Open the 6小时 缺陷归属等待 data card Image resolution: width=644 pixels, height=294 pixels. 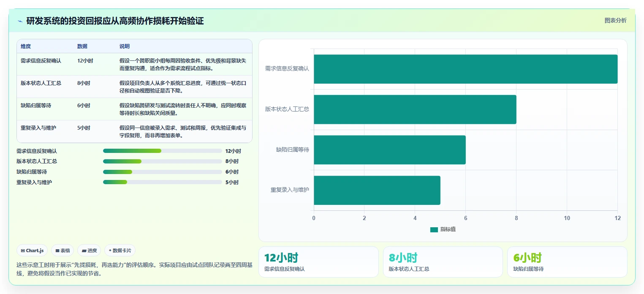point(567,262)
